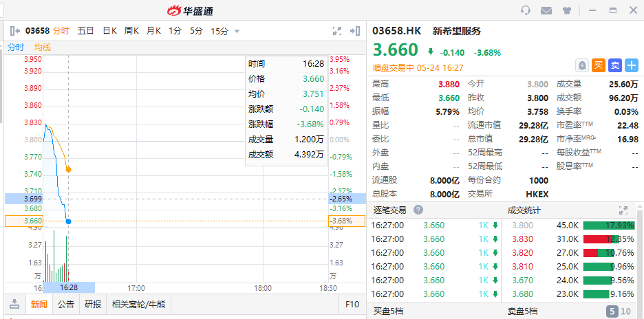
Task: Switch chart to 分时 period
Action: [61, 31]
